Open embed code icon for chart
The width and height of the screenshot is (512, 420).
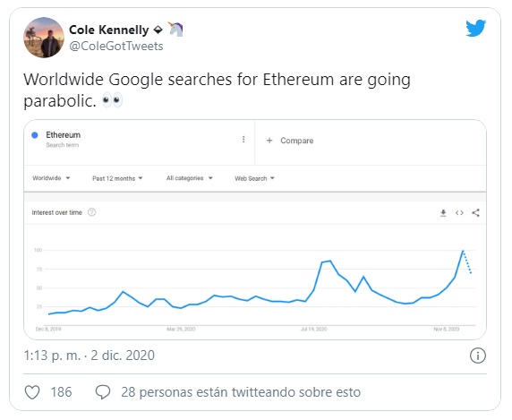tap(459, 213)
